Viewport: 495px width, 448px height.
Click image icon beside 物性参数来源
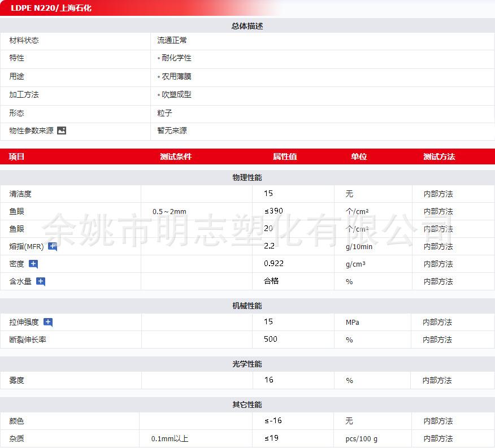pos(62,131)
